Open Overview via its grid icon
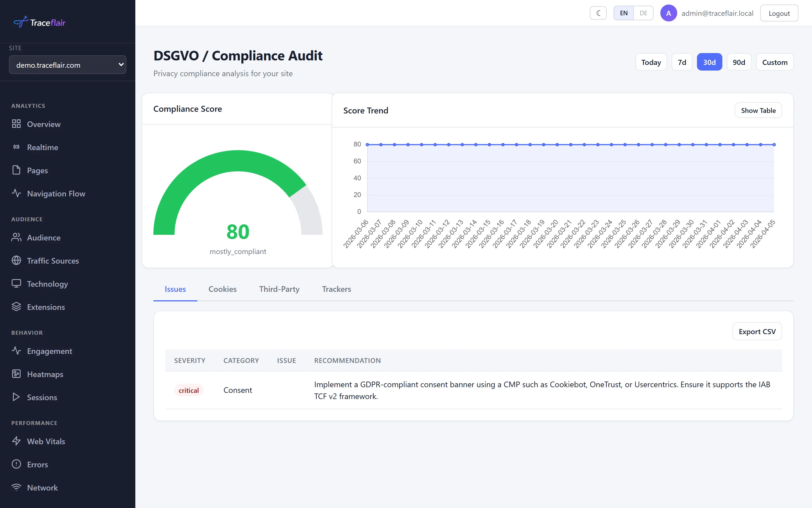The height and width of the screenshot is (508, 812). pyautogui.click(x=16, y=124)
